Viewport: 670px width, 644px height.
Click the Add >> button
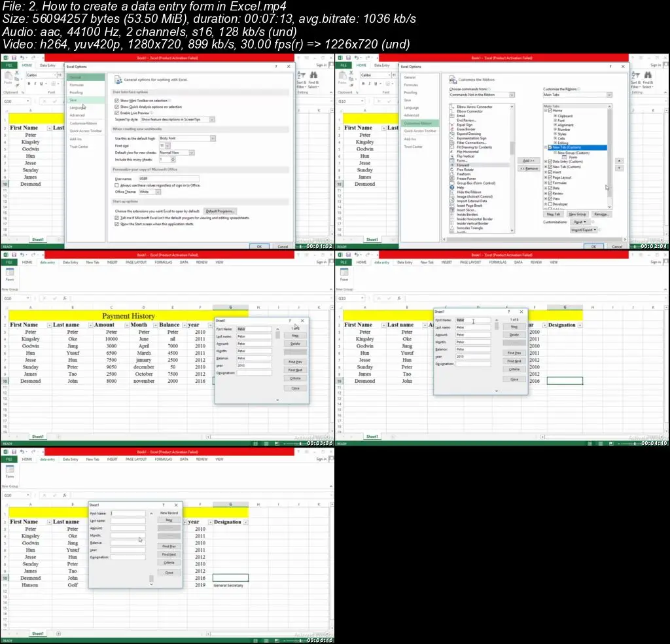(x=529, y=161)
